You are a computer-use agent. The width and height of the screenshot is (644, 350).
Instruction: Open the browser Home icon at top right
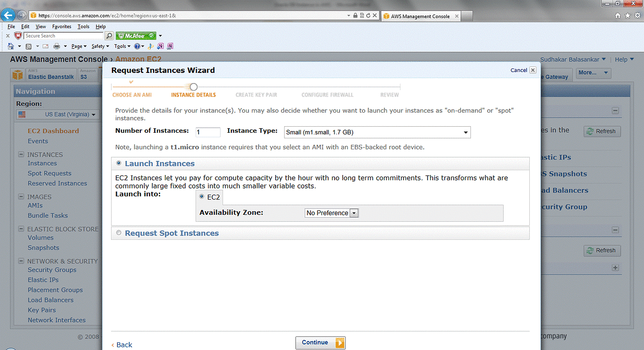[618, 16]
